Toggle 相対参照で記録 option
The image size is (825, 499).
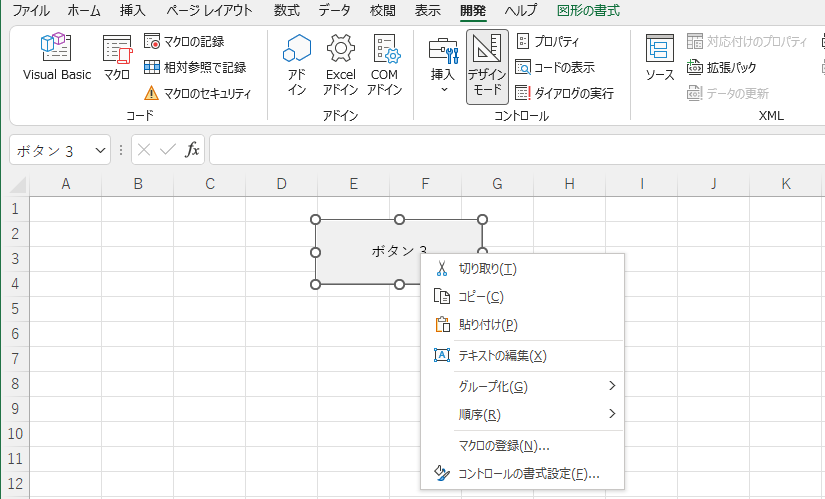click(195, 67)
